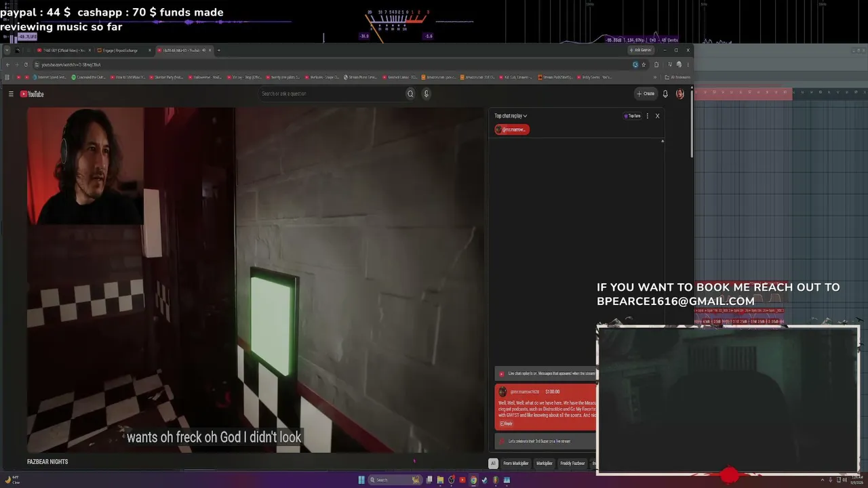868x488 pixels.
Task: Open the taskbar weather widget
Action: (12, 480)
